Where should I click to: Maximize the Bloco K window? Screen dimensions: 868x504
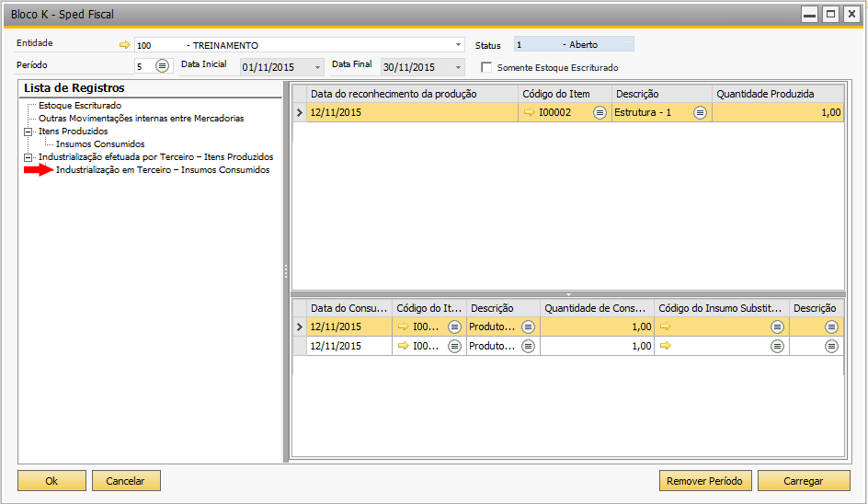pyautogui.click(x=831, y=14)
